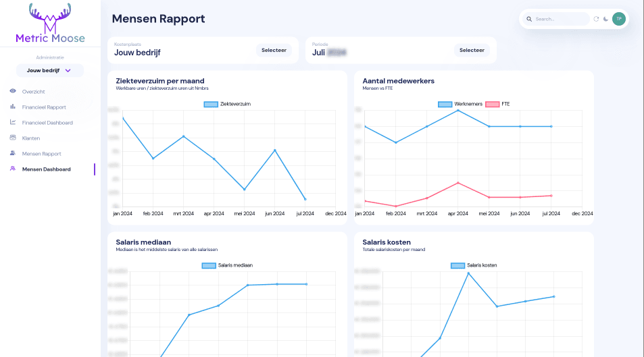Click the Ziekteverzuim legend color box
Viewport: 644px width, 357px height.
pyautogui.click(x=211, y=104)
